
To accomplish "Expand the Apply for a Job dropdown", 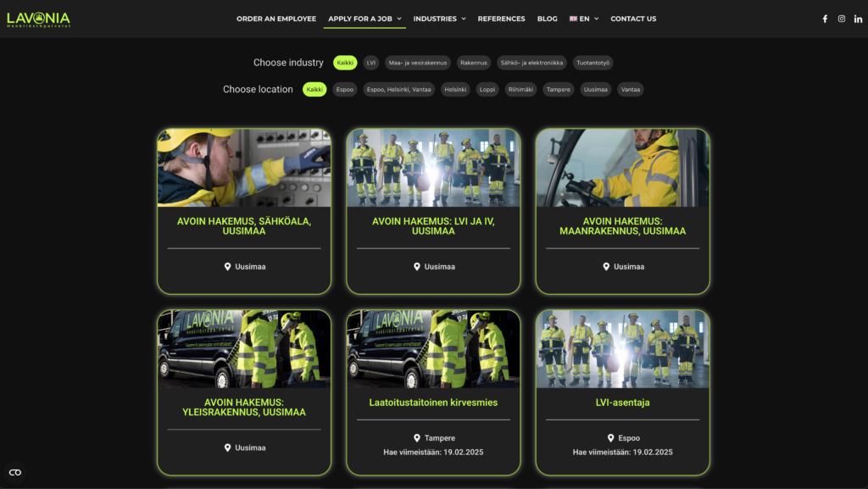I will (x=364, y=19).
